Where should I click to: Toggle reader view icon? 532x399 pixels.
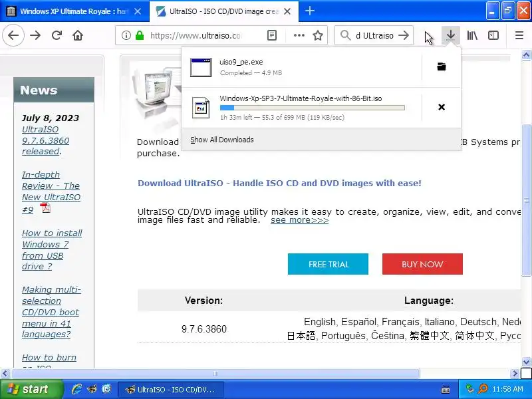pos(272,35)
